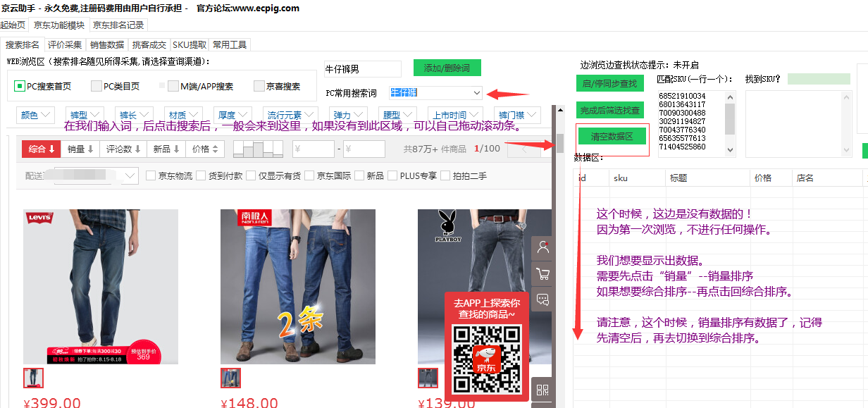
Task: Open the 配送 delivery area dropdown
Action: 96,175
